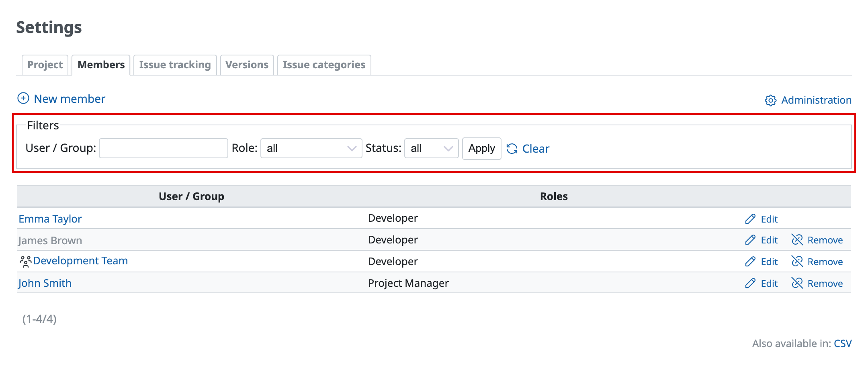Click the group icon beside Development Team
This screenshot has height=372, width=868.
click(x=25, y=262)
